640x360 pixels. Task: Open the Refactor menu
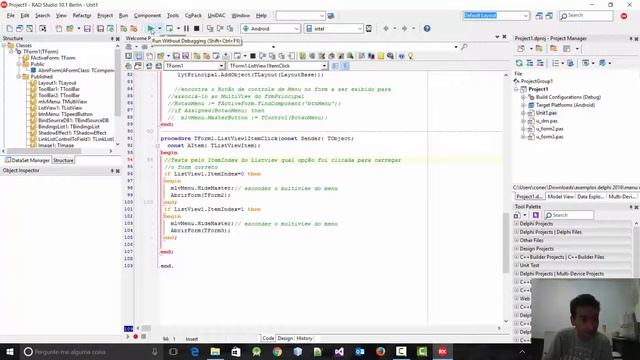pyautogui.click(x=82, y=16)
